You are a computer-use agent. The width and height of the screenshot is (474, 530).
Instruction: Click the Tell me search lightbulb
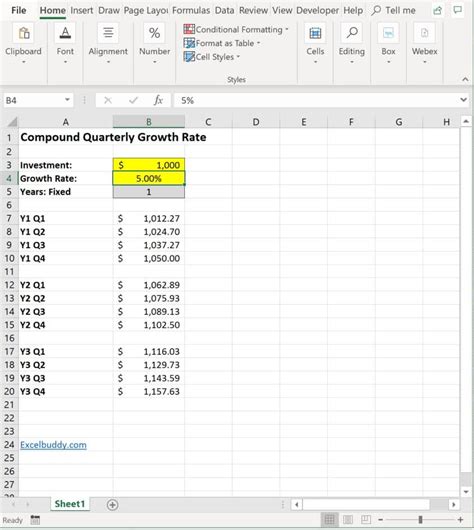376,10
